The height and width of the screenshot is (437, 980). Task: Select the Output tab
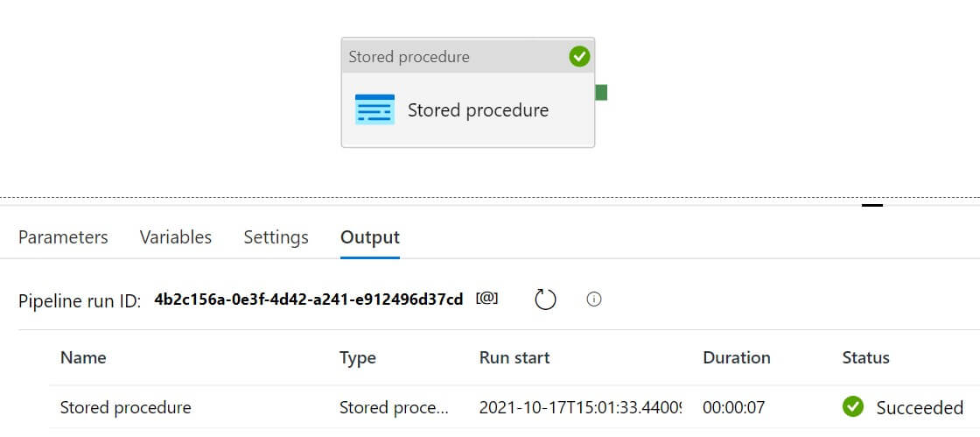pyautogui.click(x=370, y=237)
